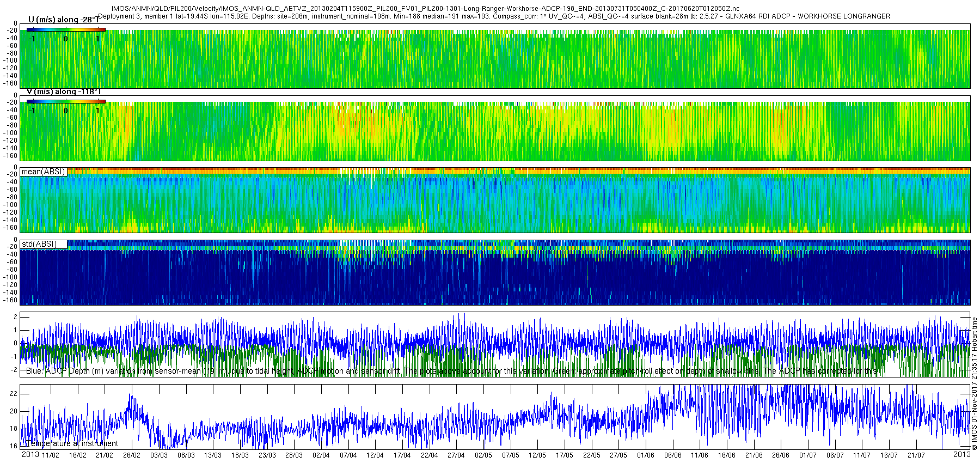This screenshot has width=980, height=463.
Task: Click the '08/03' date tick label
Action: tap(186, 455)
